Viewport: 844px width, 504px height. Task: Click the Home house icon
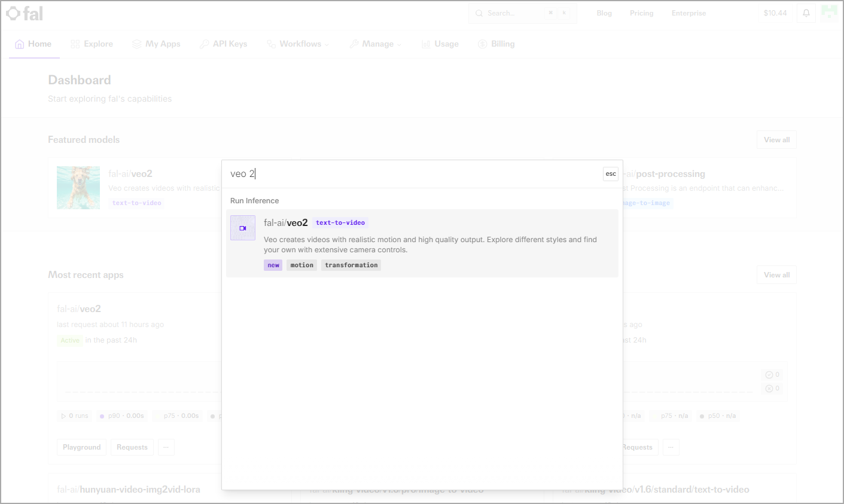[20, 44]
